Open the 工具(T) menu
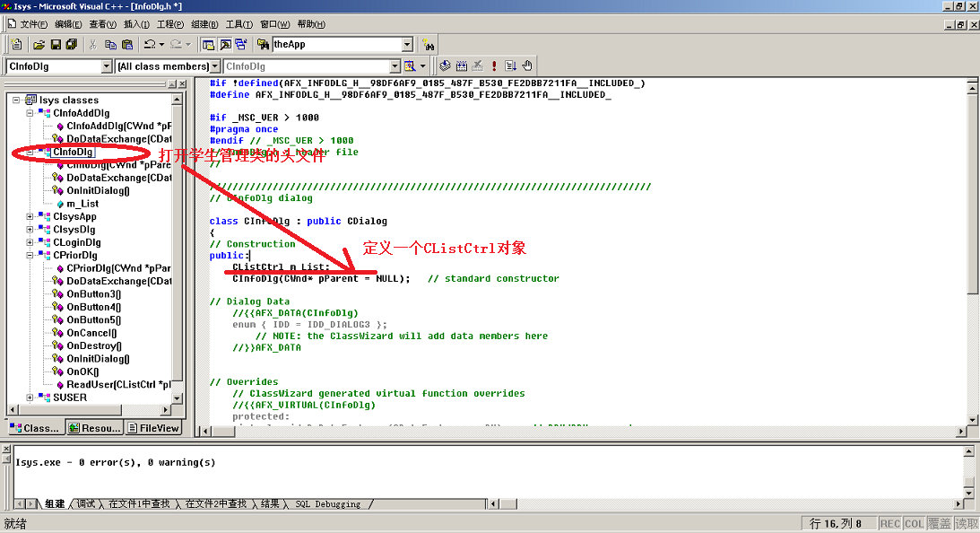Image resolution: width=980 pixels, height=533 pixels. click(238, 24)
